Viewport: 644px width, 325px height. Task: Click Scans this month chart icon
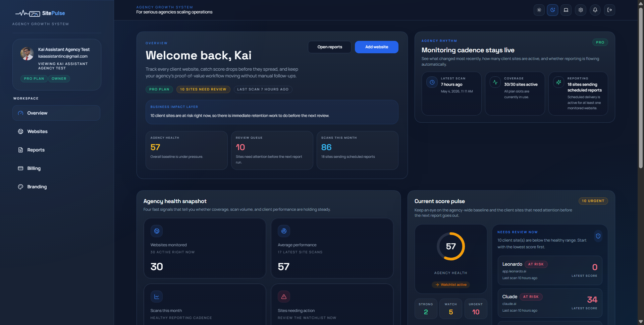tap(157, 297)
